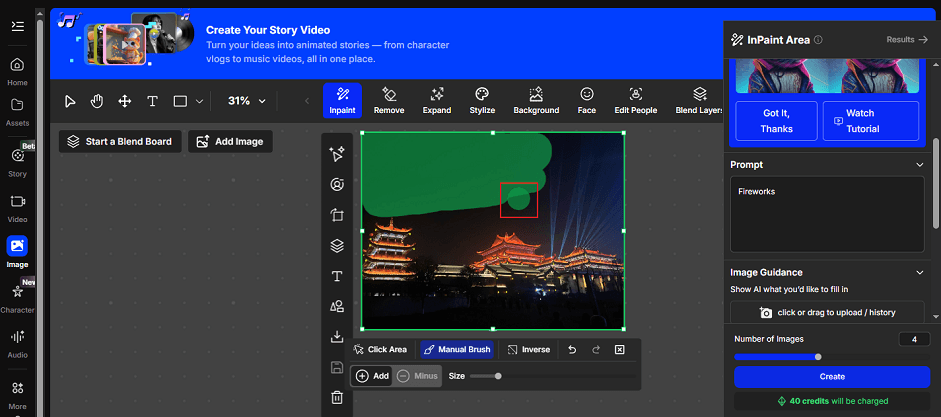Screen dimensions: 941x417
Task: Open Character section in sidebar
Action: (17, 298)
